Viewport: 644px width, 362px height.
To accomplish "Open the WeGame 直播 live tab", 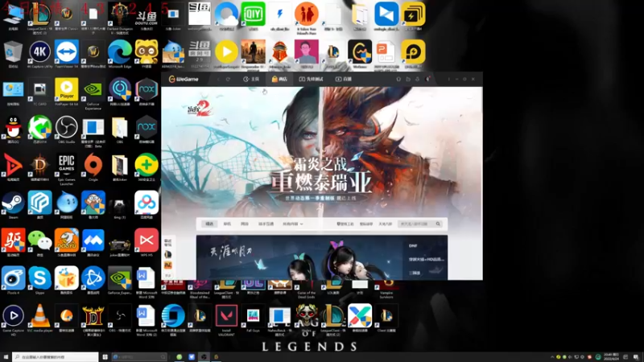I will [344, 79].
